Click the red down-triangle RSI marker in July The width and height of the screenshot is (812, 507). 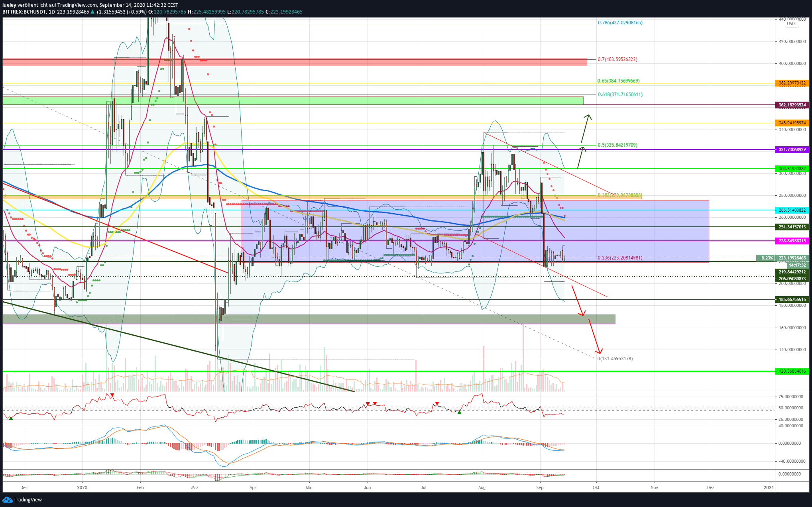[437, 403]
